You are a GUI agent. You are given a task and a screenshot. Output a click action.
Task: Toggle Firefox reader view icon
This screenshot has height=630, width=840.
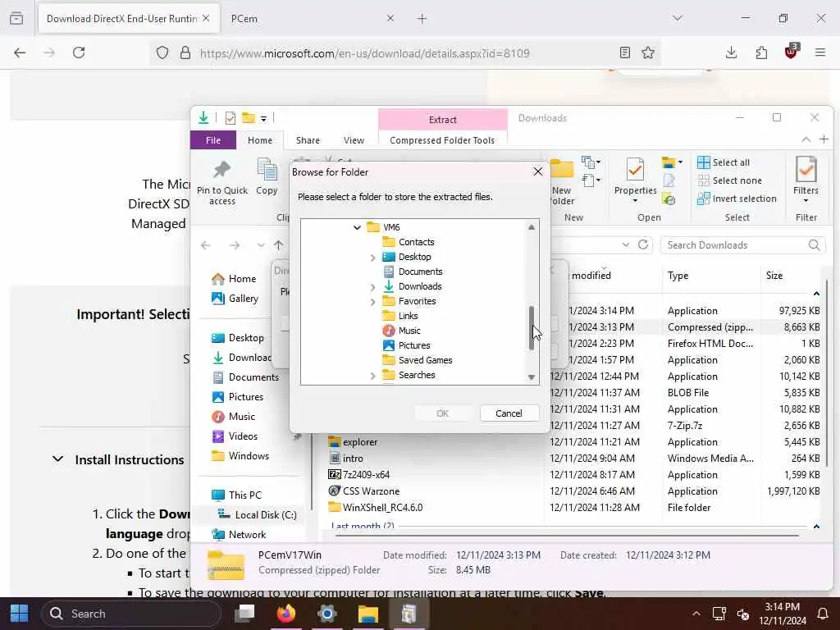[624, 52]
